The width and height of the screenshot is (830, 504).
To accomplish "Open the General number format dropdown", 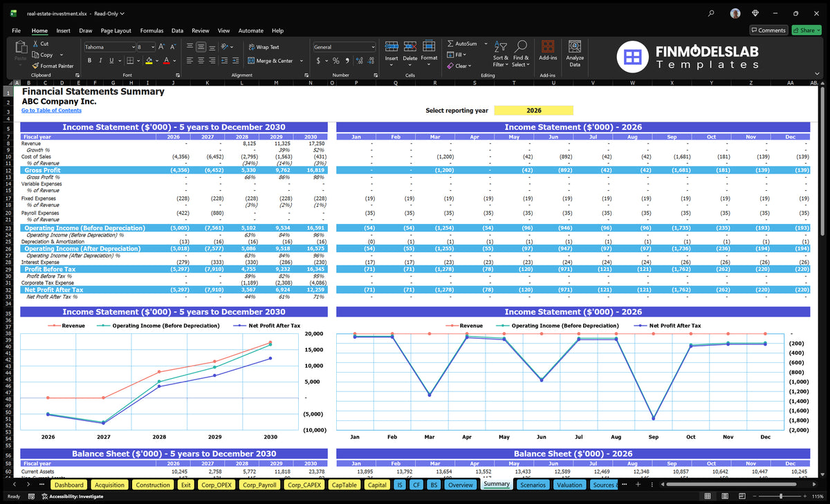I will (x=373, y=47).
